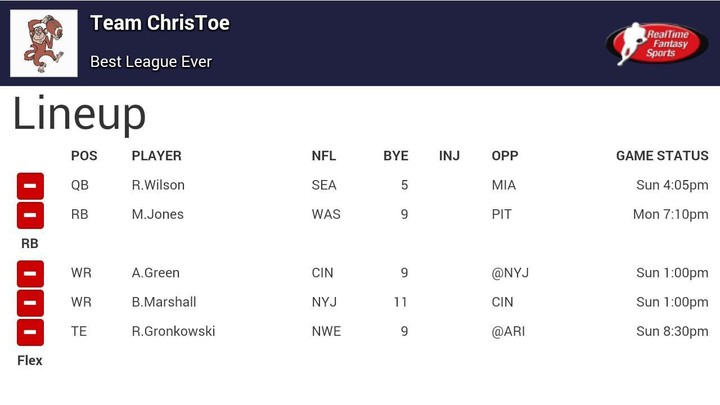Tap the Team ChrisToe monkey avatar
The image size is (720, 405).
[x=44, y=43]
